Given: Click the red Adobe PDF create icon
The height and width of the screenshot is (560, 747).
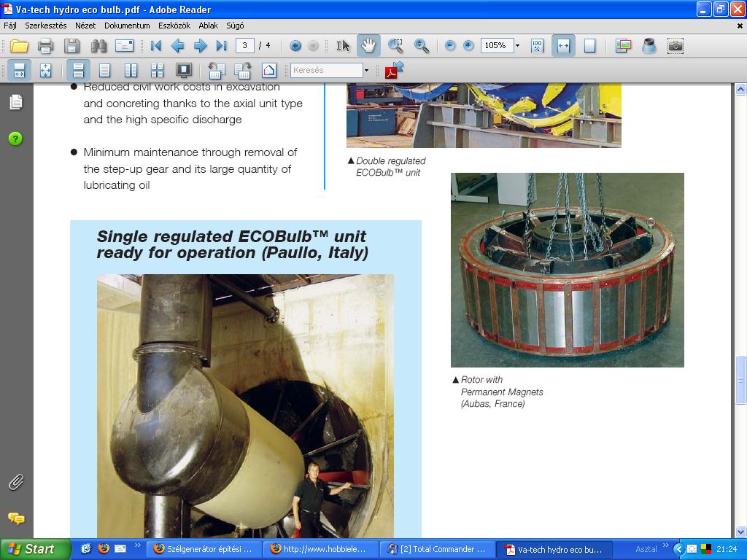Looking at the screenshot, I should 394,70.
